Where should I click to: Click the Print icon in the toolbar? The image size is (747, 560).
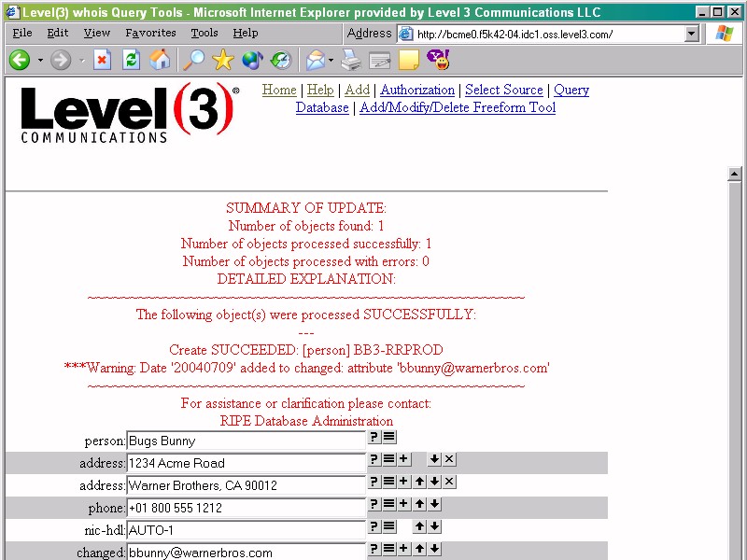pyautogui.click(x=351, y=61)
